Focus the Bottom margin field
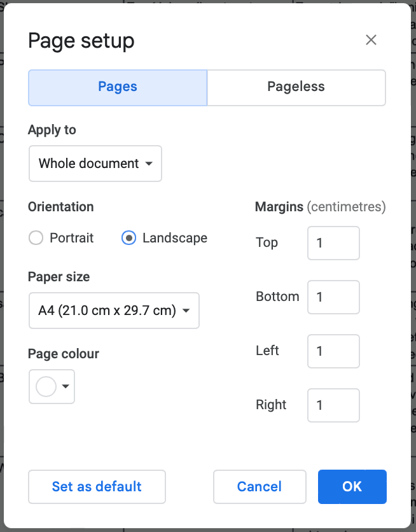The image size is (416, 532). pos(333,297)
